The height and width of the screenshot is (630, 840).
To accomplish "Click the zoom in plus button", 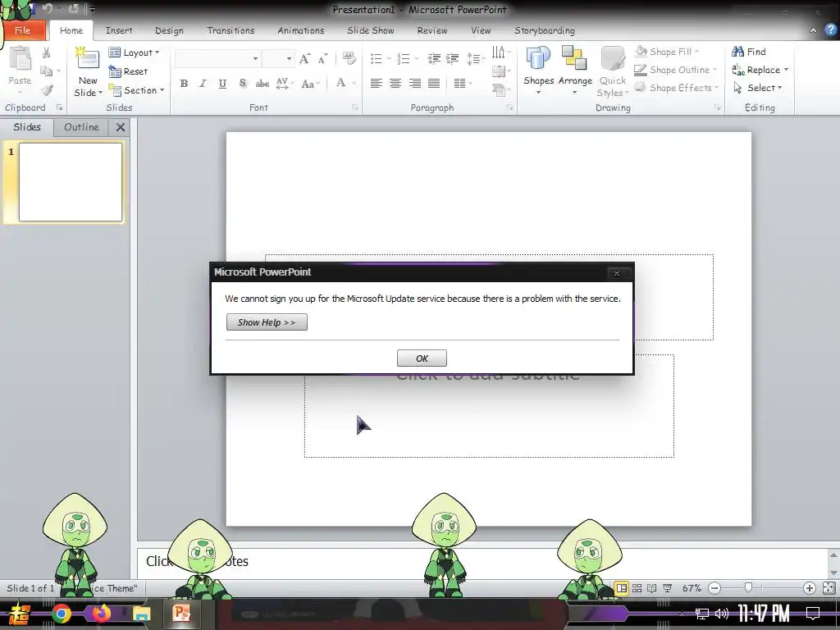I will [810, 588].
